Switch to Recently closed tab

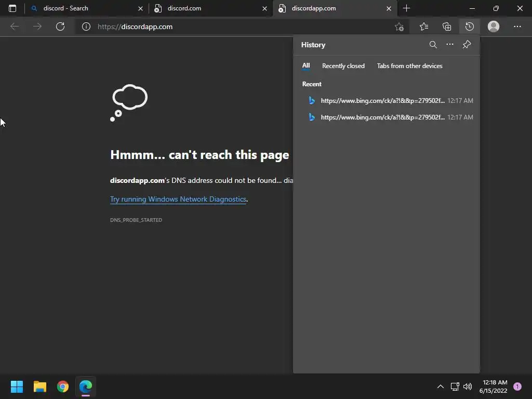coord(343,66)
